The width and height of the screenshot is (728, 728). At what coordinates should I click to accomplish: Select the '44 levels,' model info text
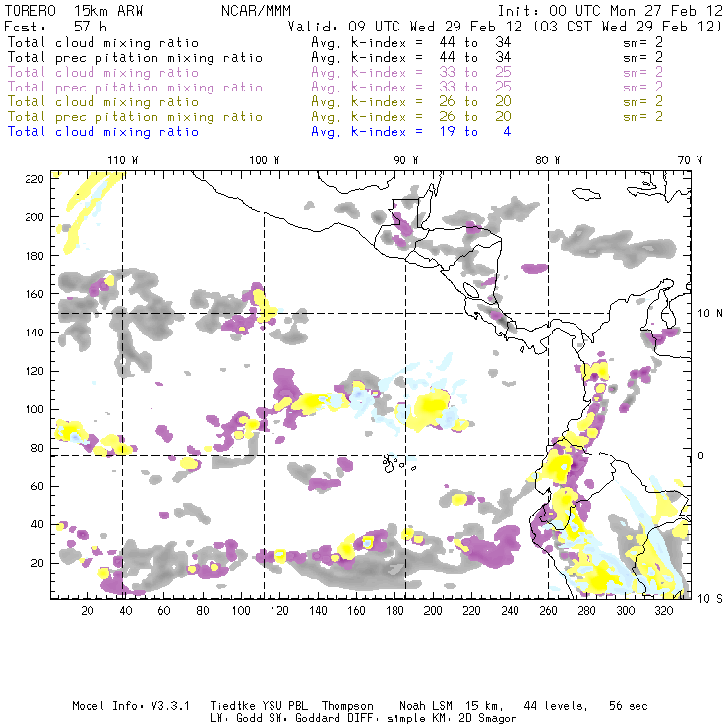[x=556, y=706]
